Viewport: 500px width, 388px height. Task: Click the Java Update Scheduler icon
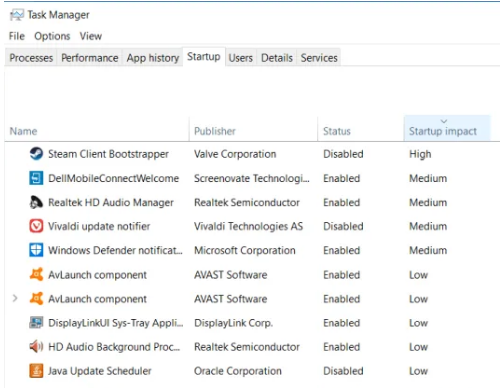tap(36, 371)
